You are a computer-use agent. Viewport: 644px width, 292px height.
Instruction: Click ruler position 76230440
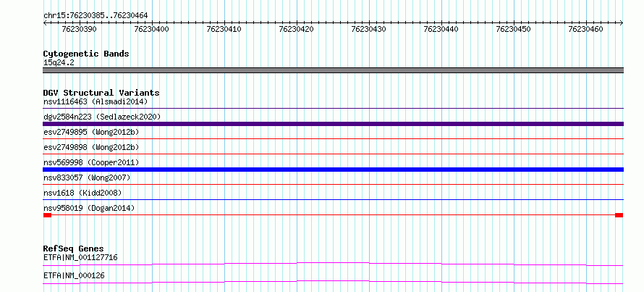[x=441, y=29]
